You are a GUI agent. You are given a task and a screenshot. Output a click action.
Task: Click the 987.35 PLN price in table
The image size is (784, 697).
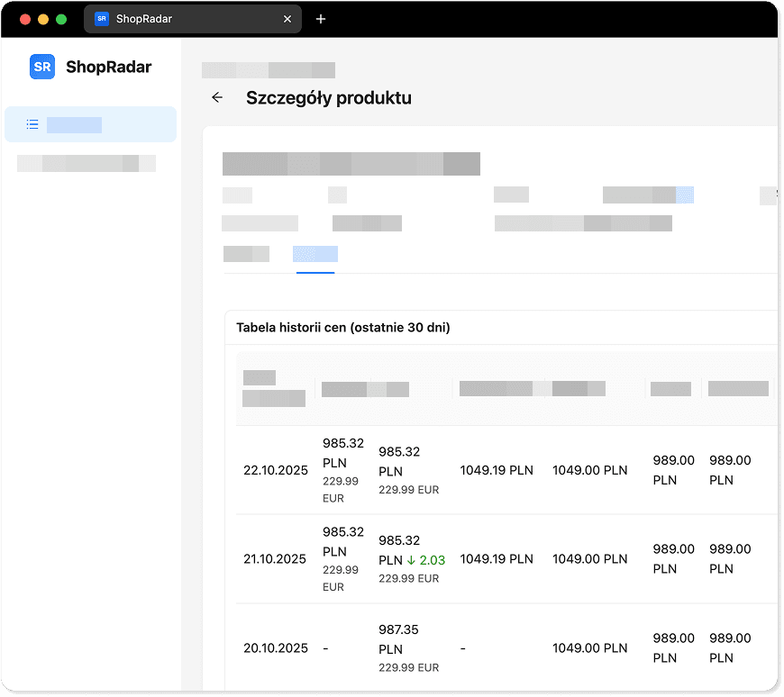click(x=398, y=638)
